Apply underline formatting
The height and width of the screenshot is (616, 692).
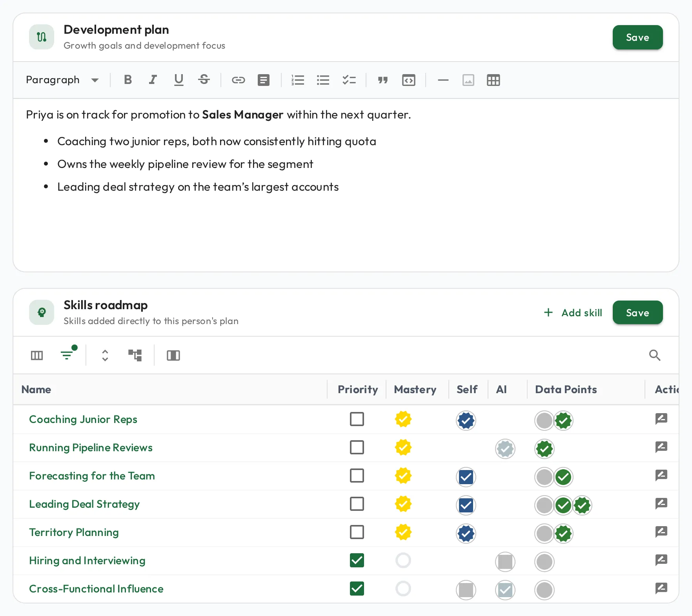pyautogui.click(x=179, y=80)
